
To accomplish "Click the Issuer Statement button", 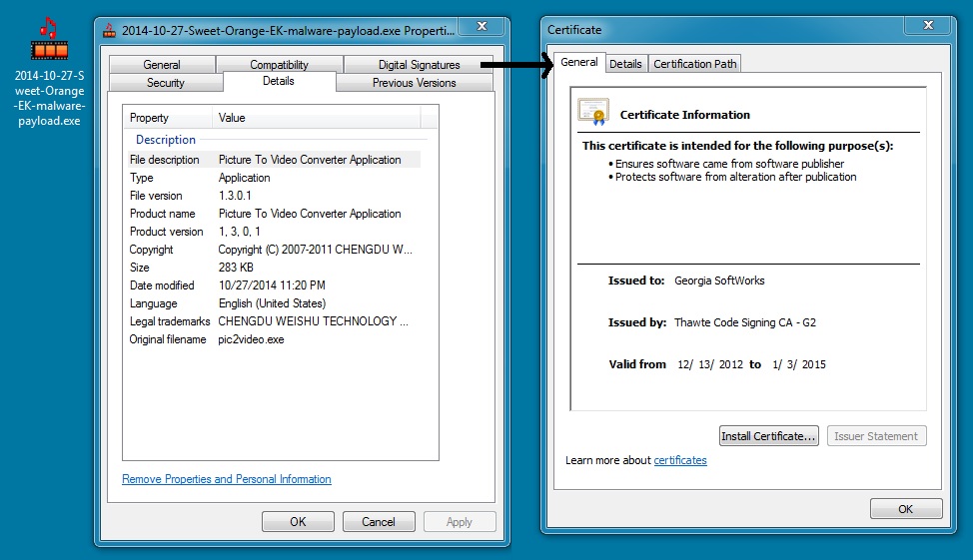I will click(876, 436).
